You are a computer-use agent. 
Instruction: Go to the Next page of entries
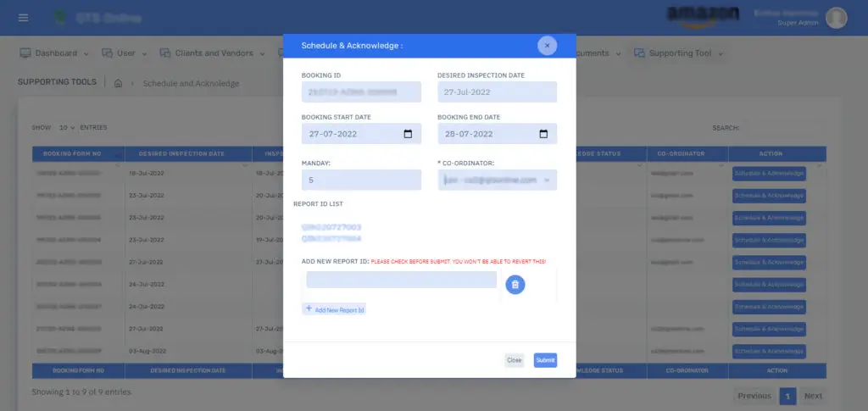813,396
